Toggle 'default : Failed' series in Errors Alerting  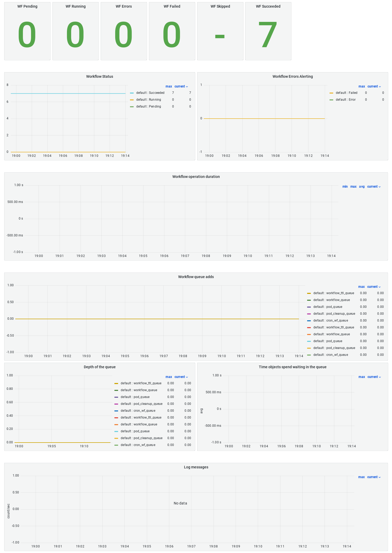(347, 93)
